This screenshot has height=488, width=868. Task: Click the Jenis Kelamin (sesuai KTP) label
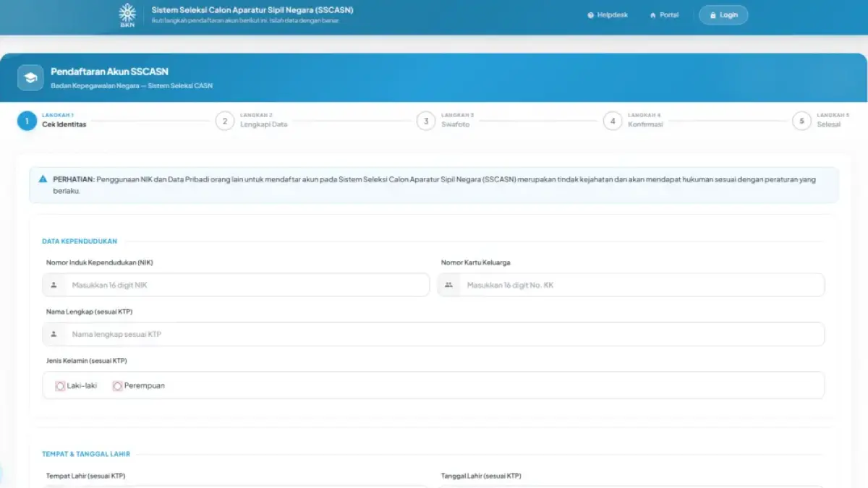coord(87,360)
